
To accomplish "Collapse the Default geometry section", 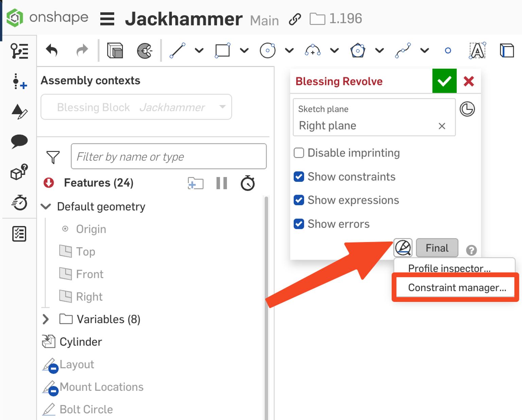I will (x=45, y=206).
